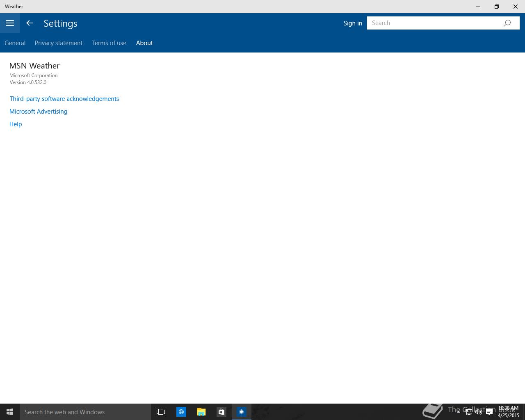Image resolution: width=525 pixels, height=420 pixels.
Task: Open Third-party software acknowledgements link
Action: tap(64, 99)
